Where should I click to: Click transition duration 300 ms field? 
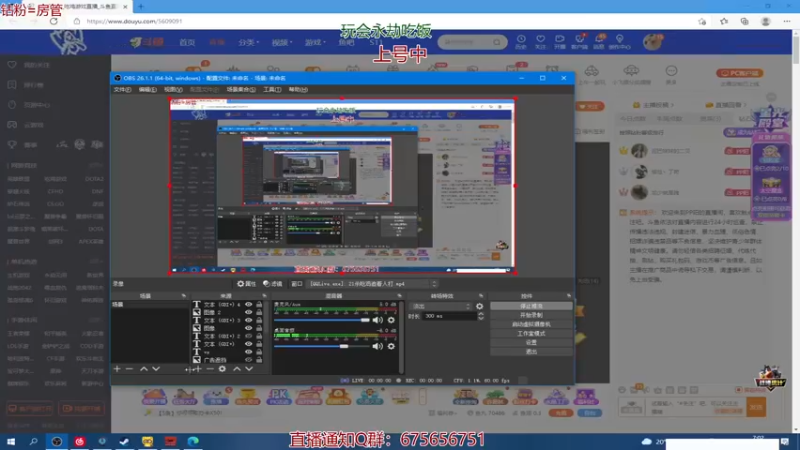tap(449, 316)
